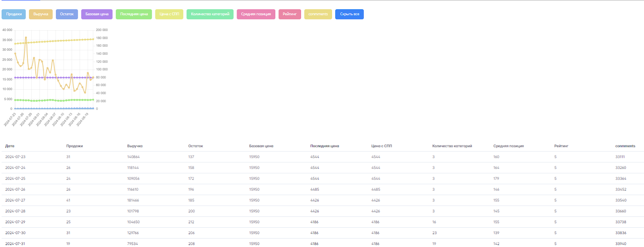644x247 pixels.
Task: Click stock value 172
Action: pos(191,179)
